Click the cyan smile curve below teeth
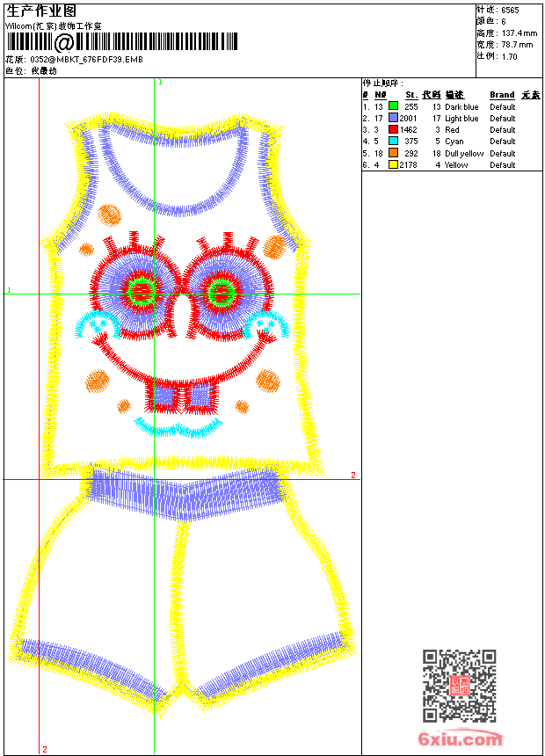This screenshot has width=545, height=756. point(178,428)
